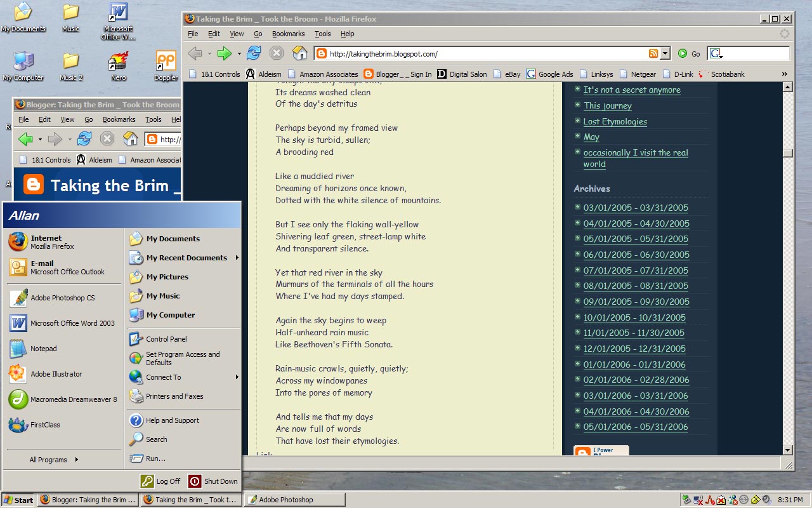Open the Help menu in front Firefox
The height and width of the screenshot is (508, 812).
coord(348,34)
